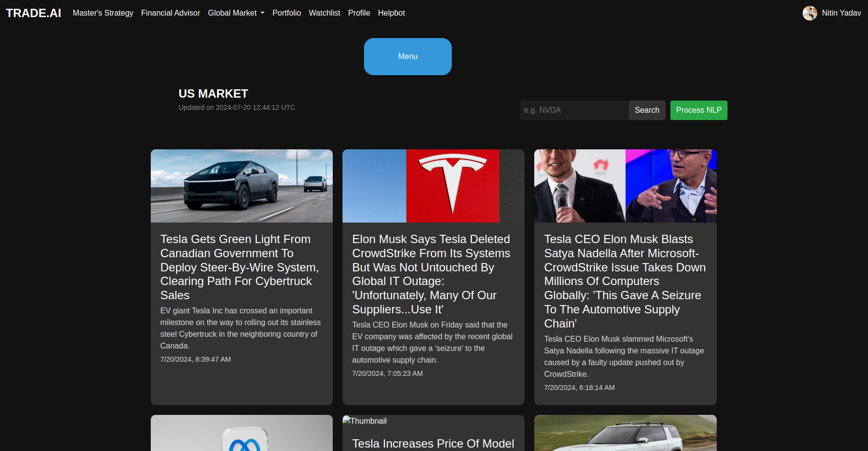868x451 pixels.
Task: Open 'Tesla CEO Elon Musk Blasts Satya Nadella' headline
Action: (x=625, y=281)
